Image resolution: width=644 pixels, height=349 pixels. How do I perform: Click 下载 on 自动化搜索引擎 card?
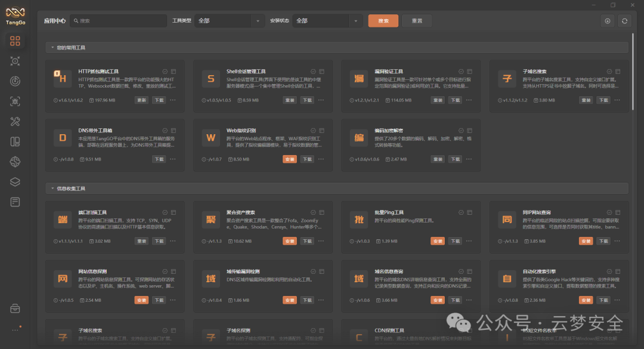(603, 300)
